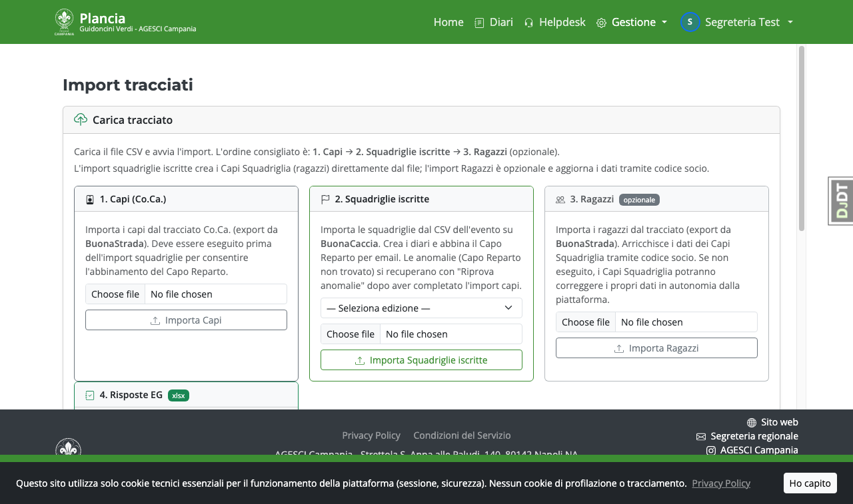Image resolution: width=853 pixels, height=504 pixels.
Task: Click the Instagram icon for AGESCI Campania
Action: [711, 450]
